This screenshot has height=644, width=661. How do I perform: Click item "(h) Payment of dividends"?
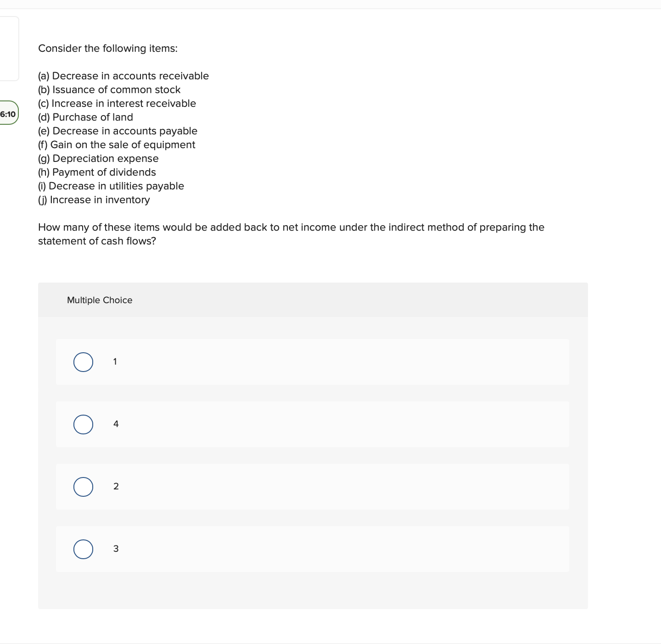[97, 172]
